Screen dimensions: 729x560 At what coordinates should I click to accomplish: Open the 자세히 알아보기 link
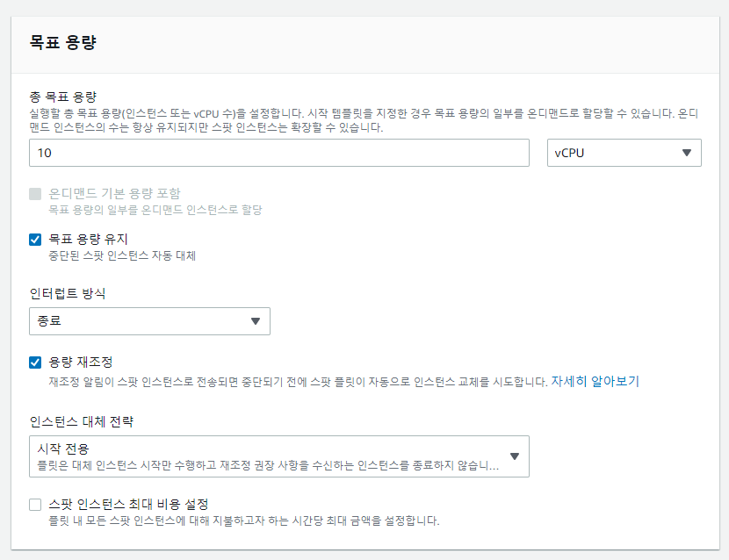(x=595, y=382)
